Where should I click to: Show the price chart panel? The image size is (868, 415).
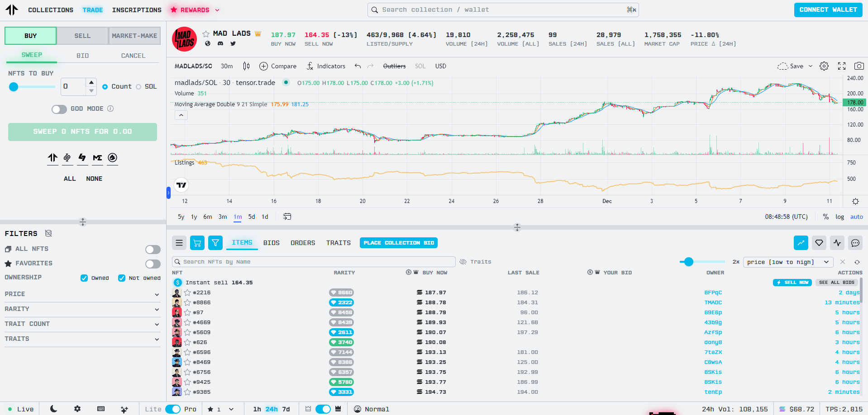801,243
